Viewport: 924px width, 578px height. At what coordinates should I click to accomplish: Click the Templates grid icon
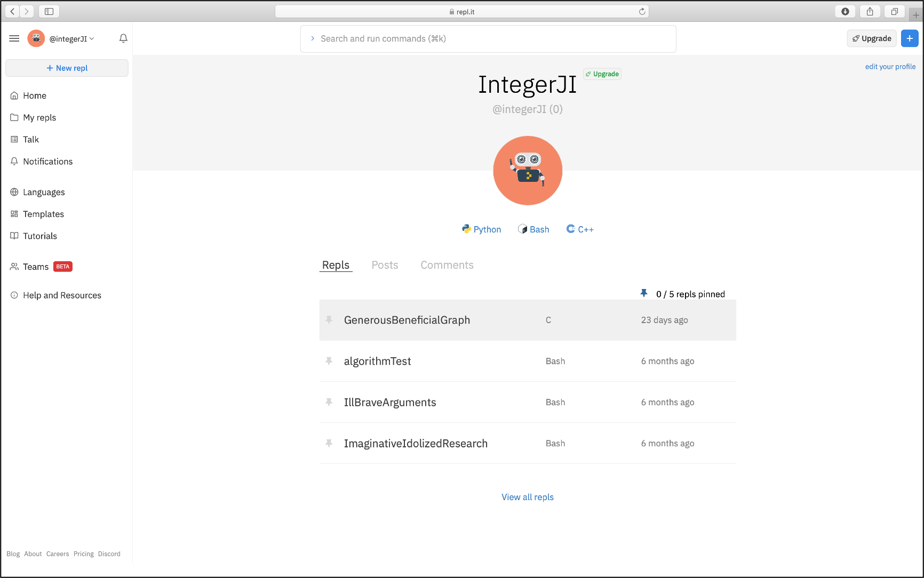(14, 214)
